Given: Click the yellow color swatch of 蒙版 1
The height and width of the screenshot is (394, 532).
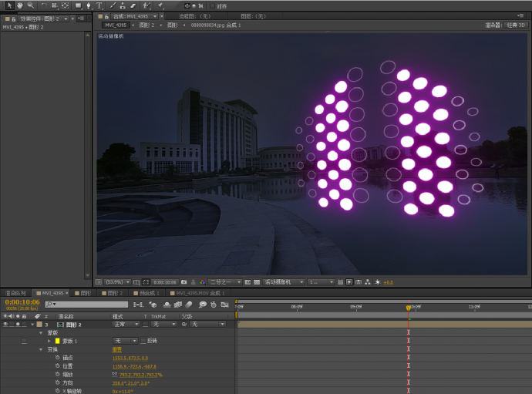Looking at the screenshot, I should pos(57,341).
